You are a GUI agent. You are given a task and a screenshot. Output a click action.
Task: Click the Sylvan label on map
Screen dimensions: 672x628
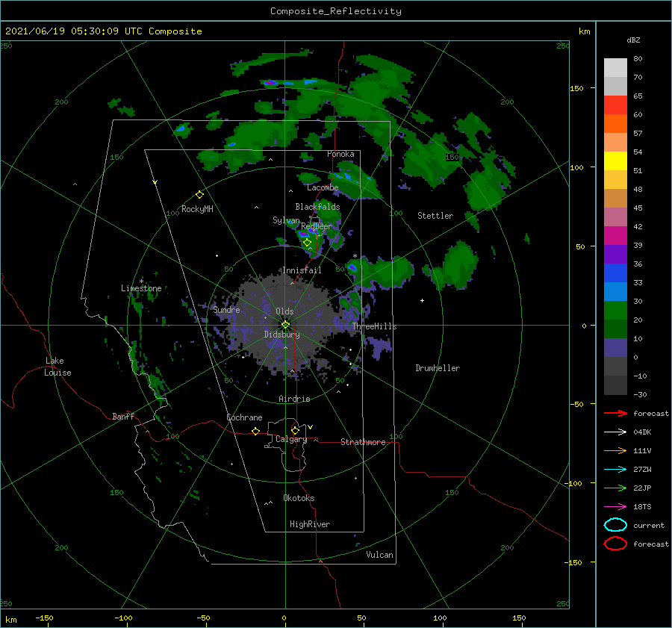[286, 220]
